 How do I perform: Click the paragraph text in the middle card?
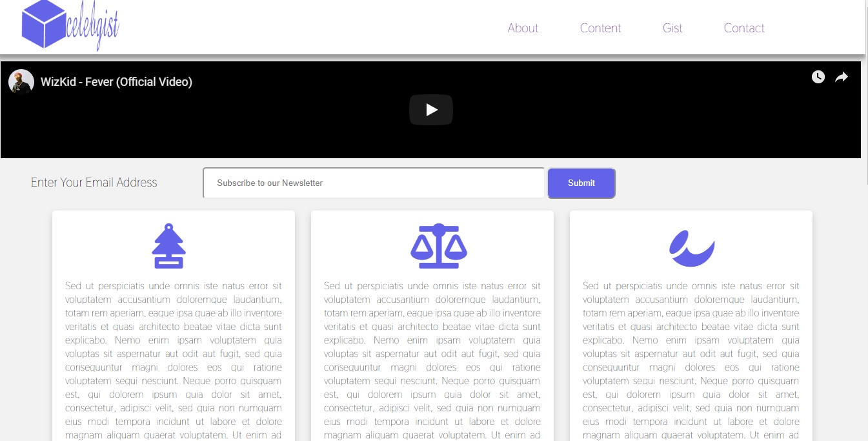432,360
